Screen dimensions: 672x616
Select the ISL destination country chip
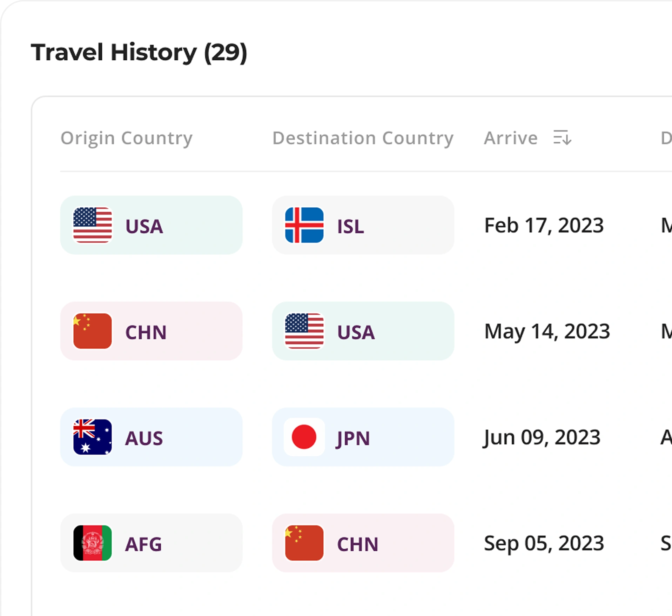tap(363, 225)
